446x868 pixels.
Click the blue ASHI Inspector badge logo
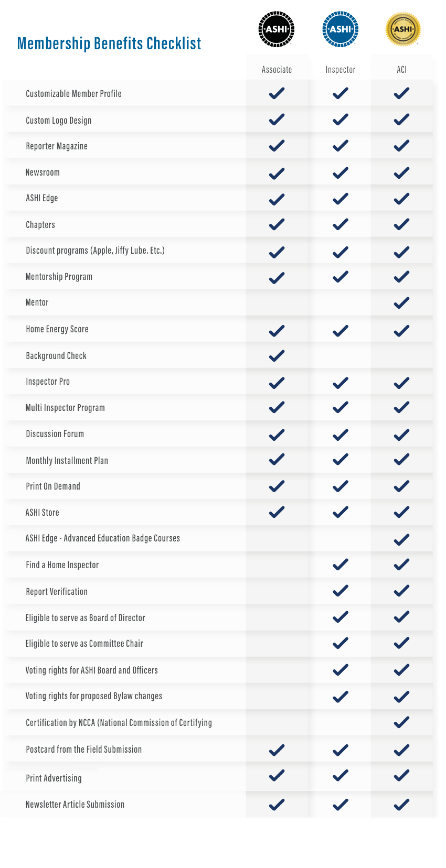(x=340, y=29)
